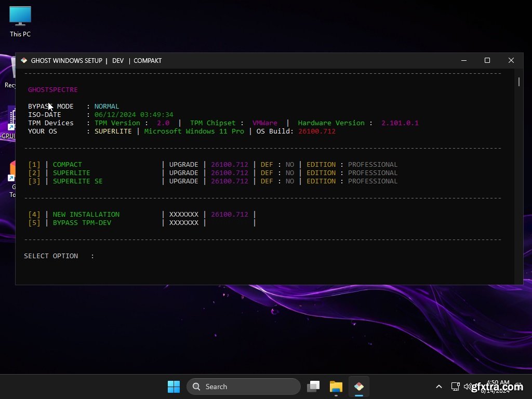Image resolution: width=532 pixels, height=399 pixels.
Task: Click the volume speaker icon in tray
Action: [x=467, y=387]
